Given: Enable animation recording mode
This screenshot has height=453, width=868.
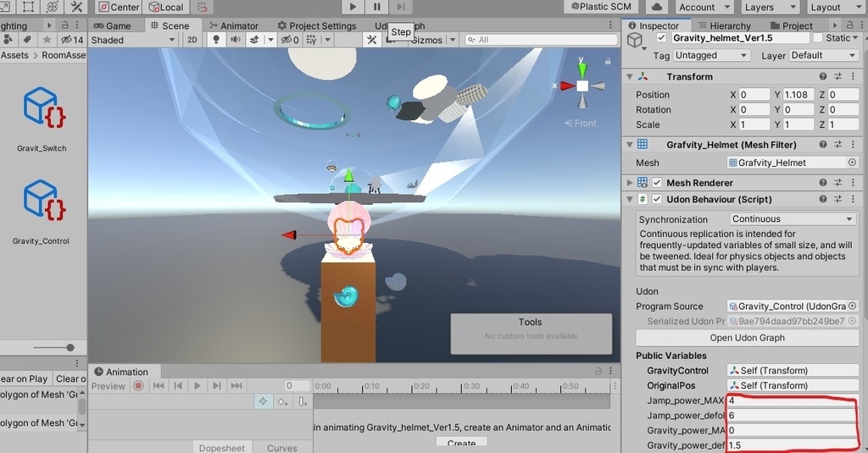Looking at the screenshot, I should 138,386.
